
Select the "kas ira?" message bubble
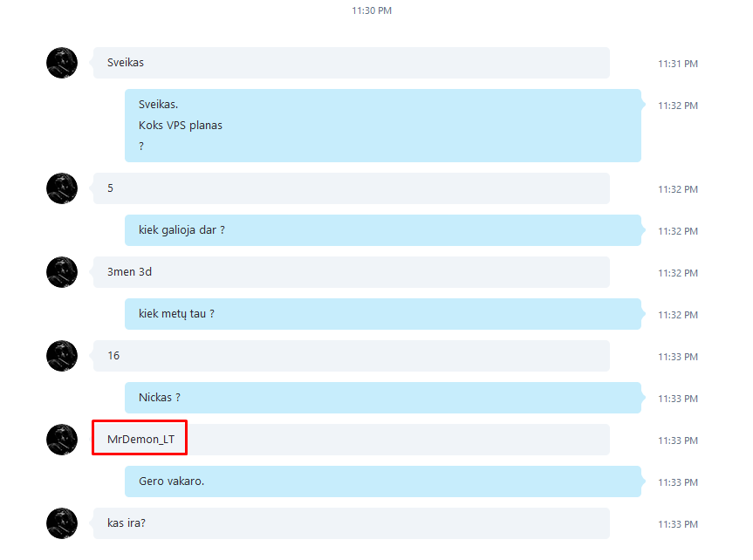click(352, 523)
